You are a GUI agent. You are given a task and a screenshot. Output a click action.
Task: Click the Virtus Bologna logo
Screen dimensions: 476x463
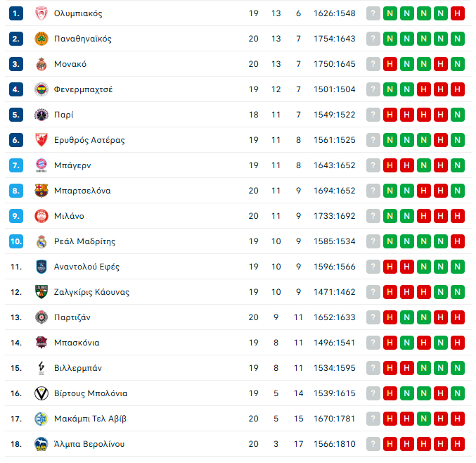(x=41, y=393)
